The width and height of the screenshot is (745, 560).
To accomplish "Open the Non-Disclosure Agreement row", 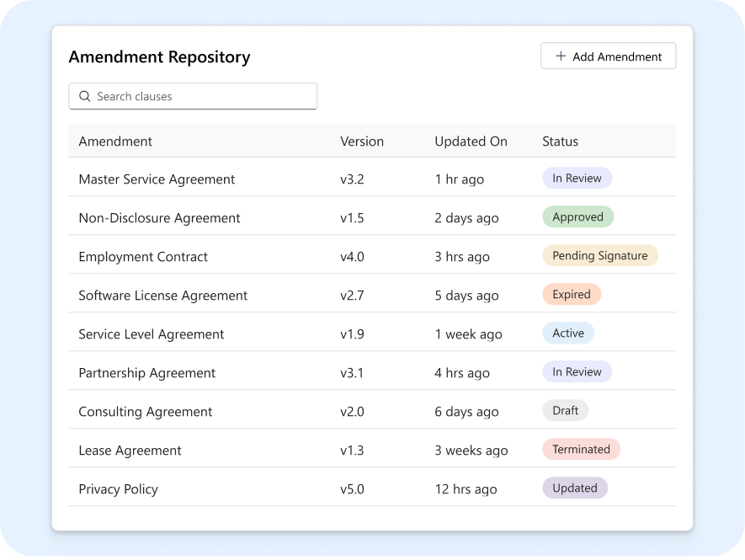I will [372, 216].
